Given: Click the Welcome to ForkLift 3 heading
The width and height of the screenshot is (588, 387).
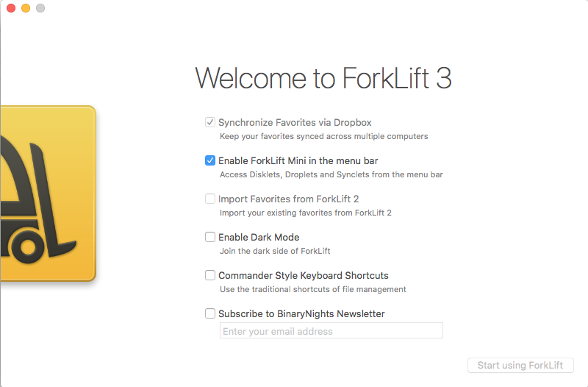Looking at the screenshot, I should pyautogui.click(x=323, y=78).
